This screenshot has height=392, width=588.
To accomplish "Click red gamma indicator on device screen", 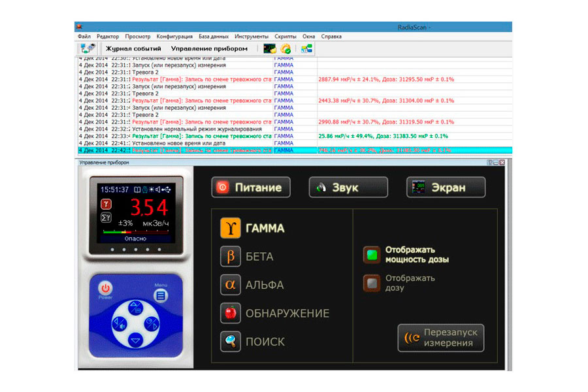I will pyautogui.click(x=106, y=204).
